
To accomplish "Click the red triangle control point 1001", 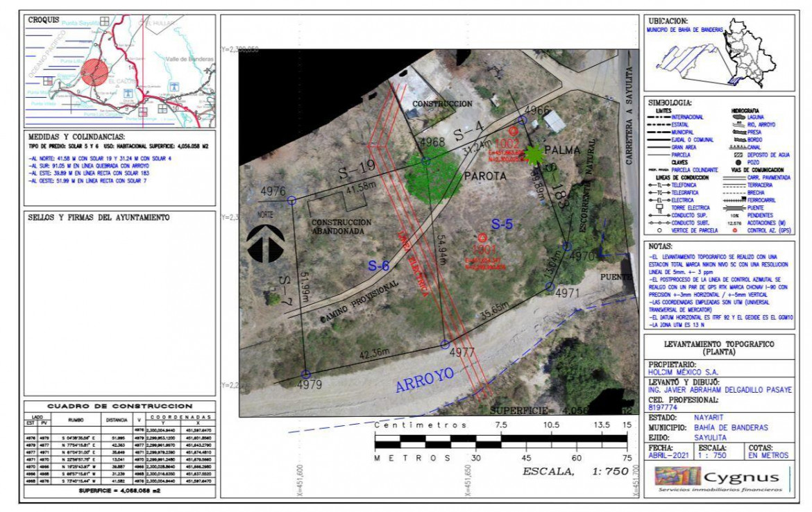I will click(x=482, y=237).
